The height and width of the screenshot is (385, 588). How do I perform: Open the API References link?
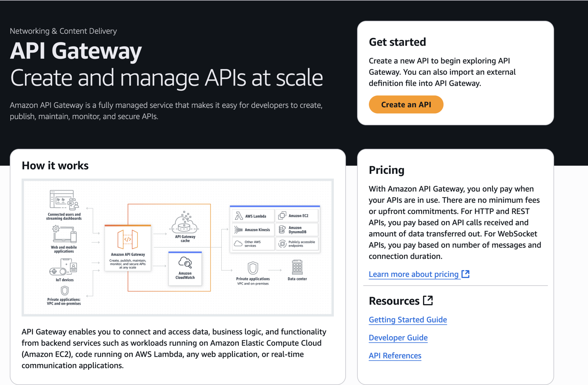(x=395, y=356)
